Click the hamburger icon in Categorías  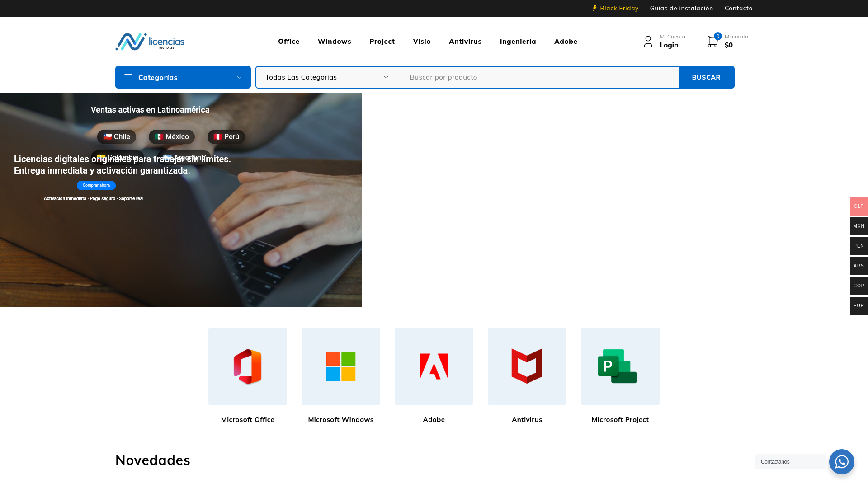(x=128, y=77)
